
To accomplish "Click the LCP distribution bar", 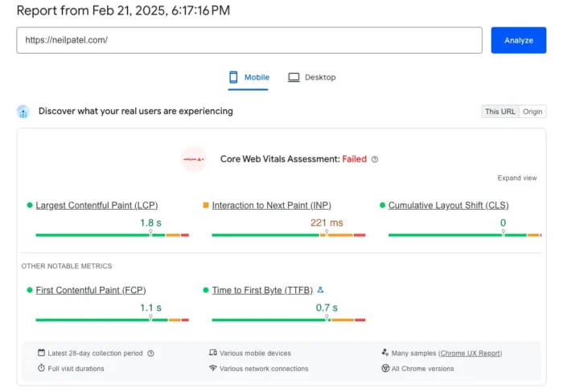I will click(x=113, y=235).
